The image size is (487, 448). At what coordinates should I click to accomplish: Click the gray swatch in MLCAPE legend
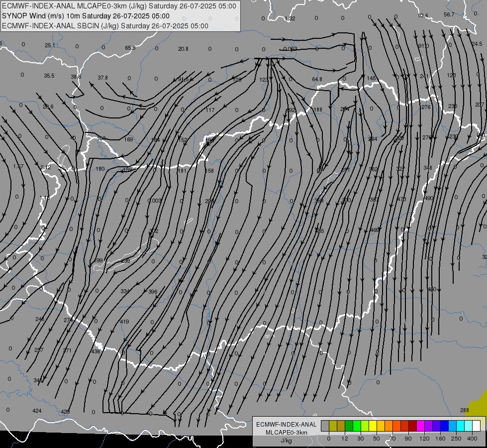325,426
